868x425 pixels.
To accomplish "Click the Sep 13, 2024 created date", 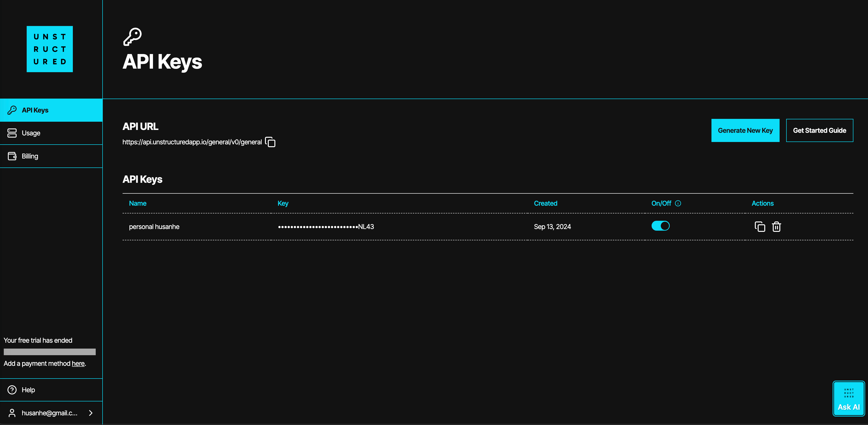I will pos(552,226).
